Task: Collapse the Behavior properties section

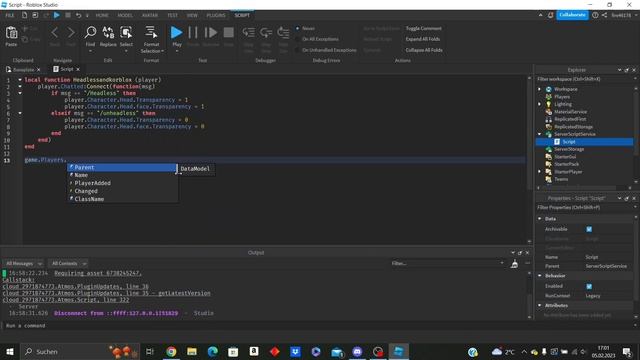Action: click(540, 276)
